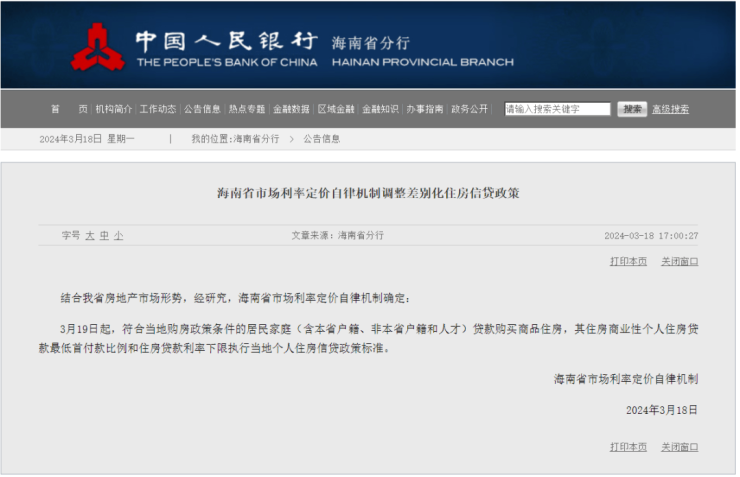Click 公告信息 in the breadcrumb trail
740x477 pixels.
[322, 139]
